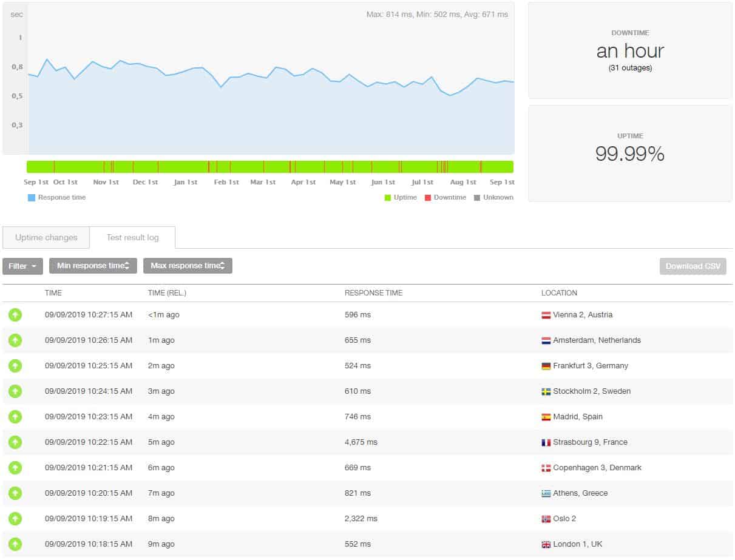735x560 pixels.
Task: Click the Sweden flag icon
Action: click(x=546, y=392)
